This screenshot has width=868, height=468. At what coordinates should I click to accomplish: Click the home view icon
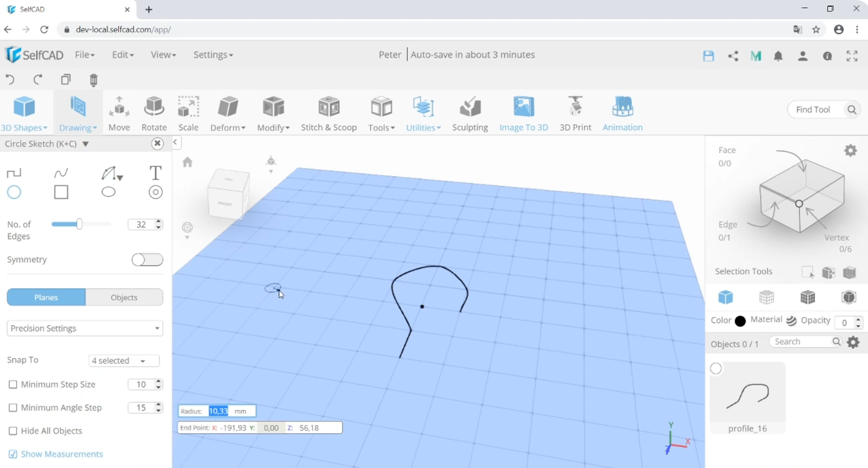coord(187,162)
